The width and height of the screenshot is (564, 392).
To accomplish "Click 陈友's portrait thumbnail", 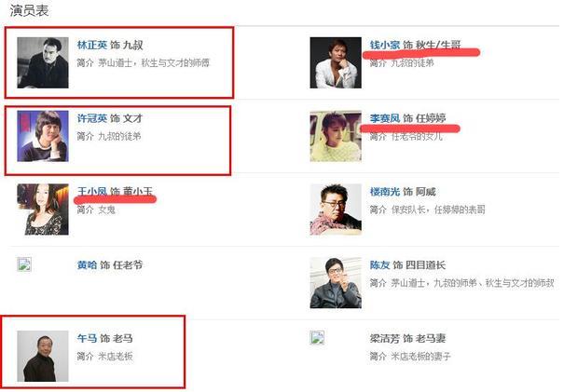I will click(x=336, y=282).
